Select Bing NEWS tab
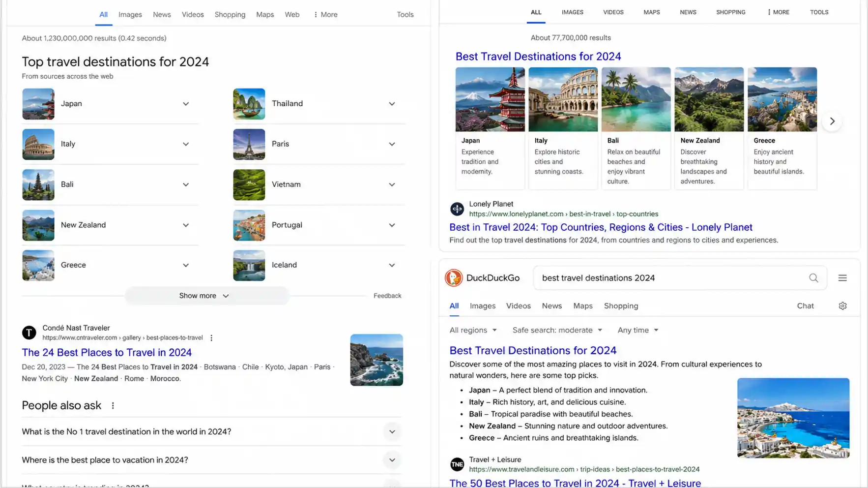The width and height of the screenshot is (868, 488). point(688,12)
